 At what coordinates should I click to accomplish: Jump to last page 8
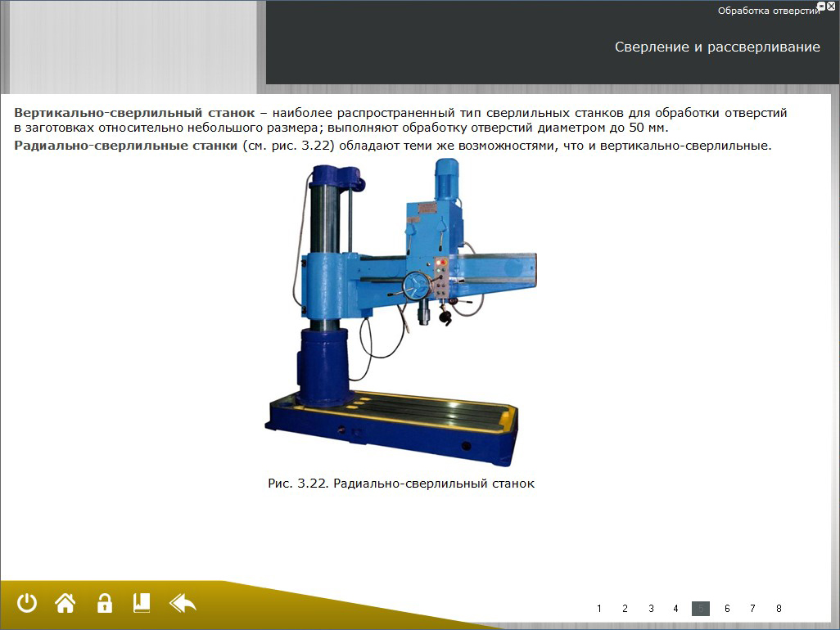click(779, 609)
